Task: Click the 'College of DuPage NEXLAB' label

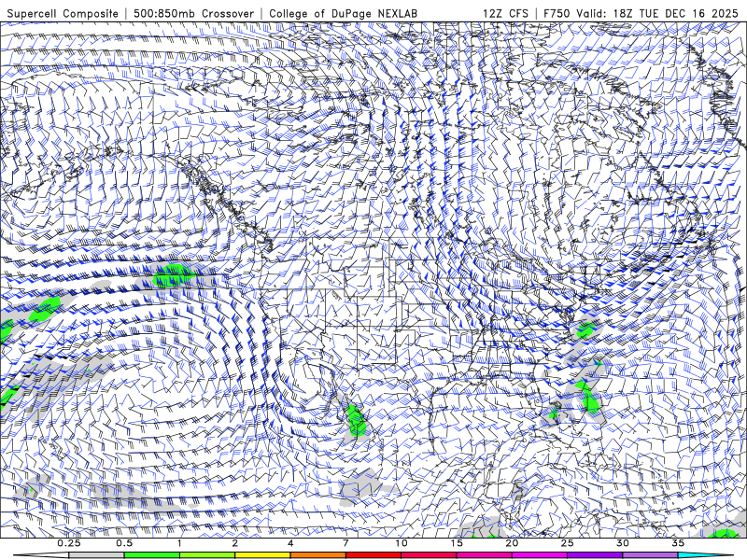Action: pyautogui.click(x=343, y=14)
